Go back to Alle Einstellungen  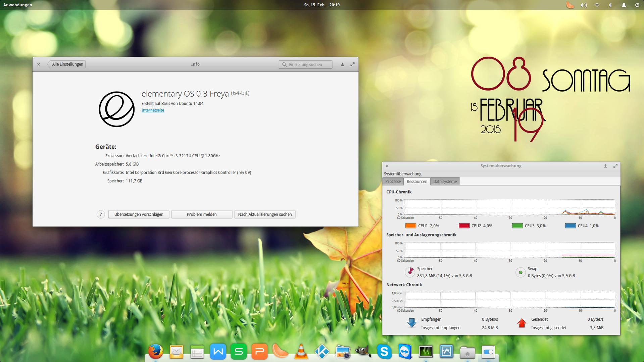[67, 64]
